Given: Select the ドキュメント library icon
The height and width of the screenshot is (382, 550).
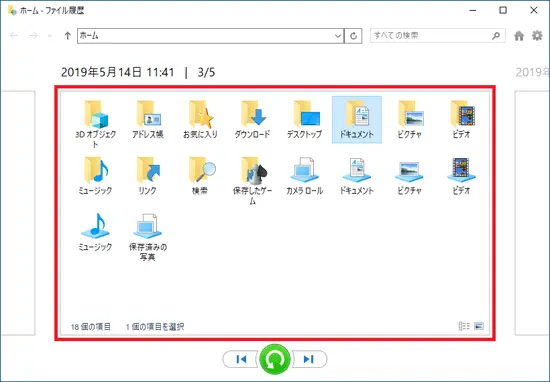Looking at the screenshot, I should point(357,175).
